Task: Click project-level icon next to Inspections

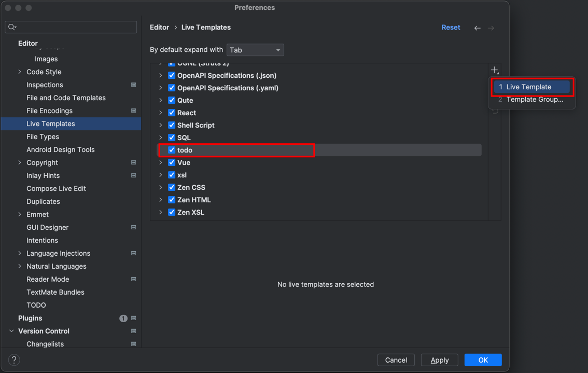Action: [x=133, y=85]
